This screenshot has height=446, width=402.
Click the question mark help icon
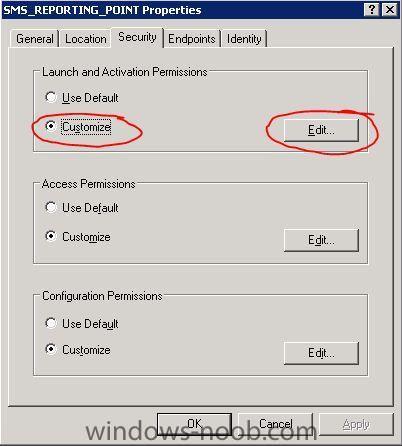pyautogui.click(x=372, y=10)
